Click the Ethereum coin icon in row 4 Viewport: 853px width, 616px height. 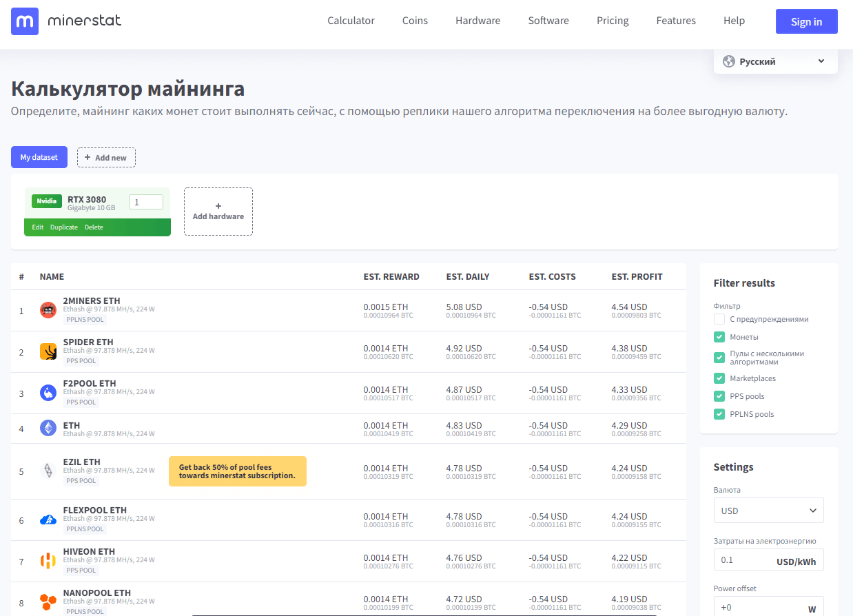48,428
